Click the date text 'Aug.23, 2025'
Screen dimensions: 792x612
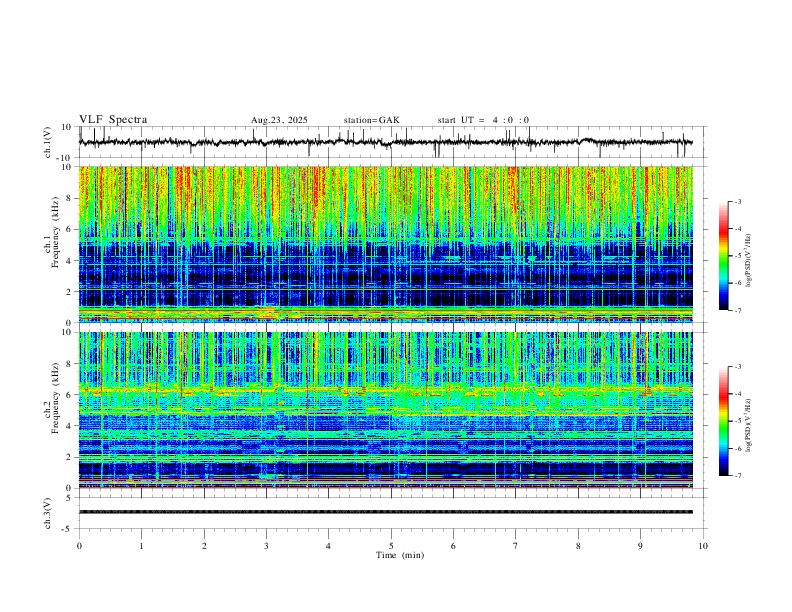pyautogui.click(x=279, y=120)
